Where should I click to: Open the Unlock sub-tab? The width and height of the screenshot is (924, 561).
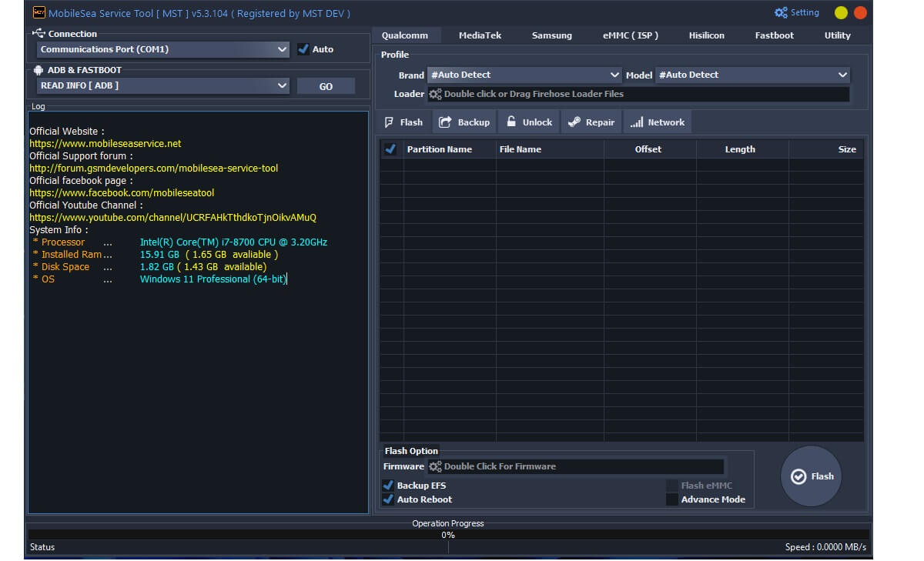[530, 122]
